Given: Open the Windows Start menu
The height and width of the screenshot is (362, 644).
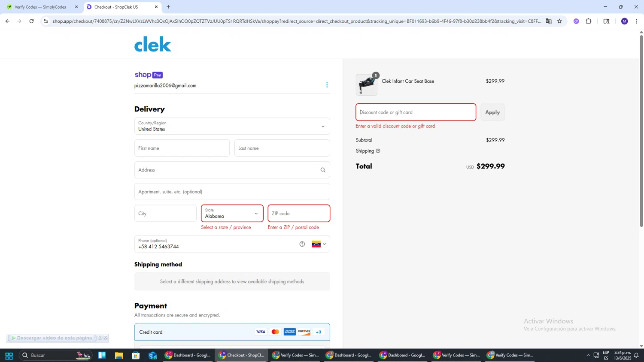Looking at the screenshot, I should pos(9,355).
